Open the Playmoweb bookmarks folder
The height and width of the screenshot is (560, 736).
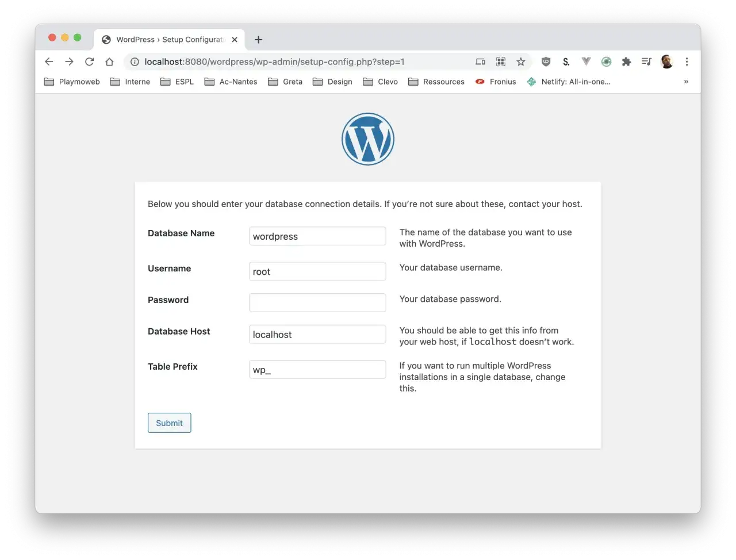(x=72, y=82)
